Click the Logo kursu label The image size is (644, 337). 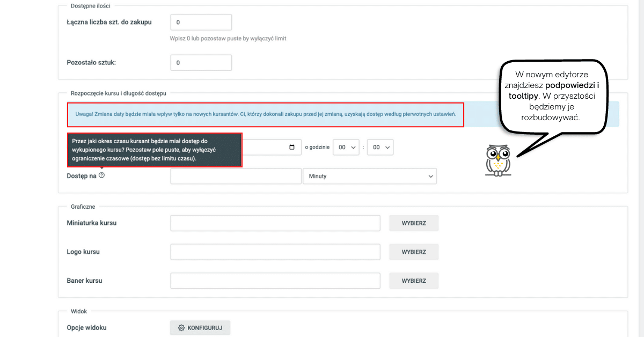point(83,252)
